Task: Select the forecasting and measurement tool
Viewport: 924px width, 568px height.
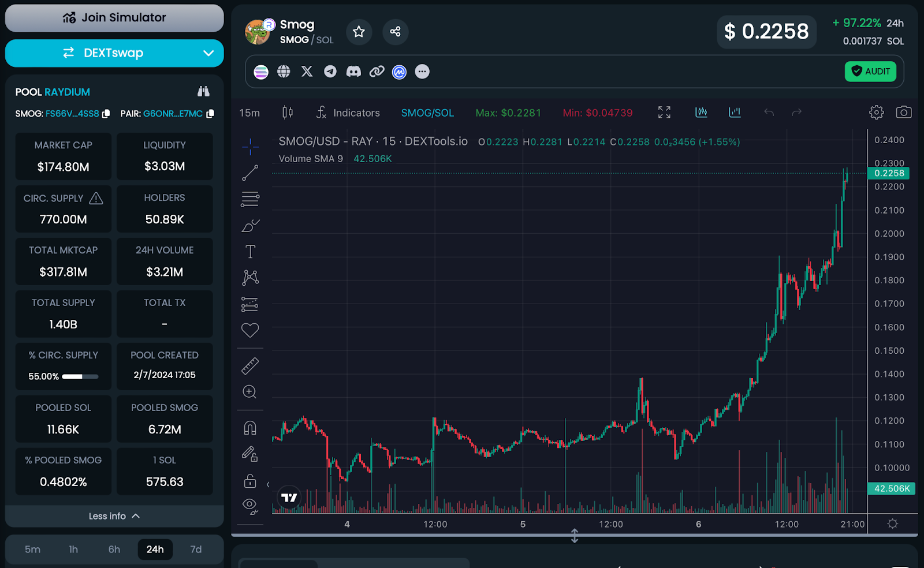Action: point(250,304)
